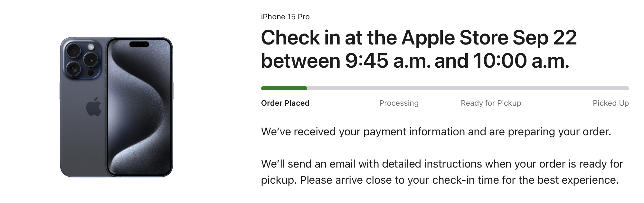
Task: Click the Dynamic Island on the phone screen
Action: pyautogui.click(x=139, y=44)
